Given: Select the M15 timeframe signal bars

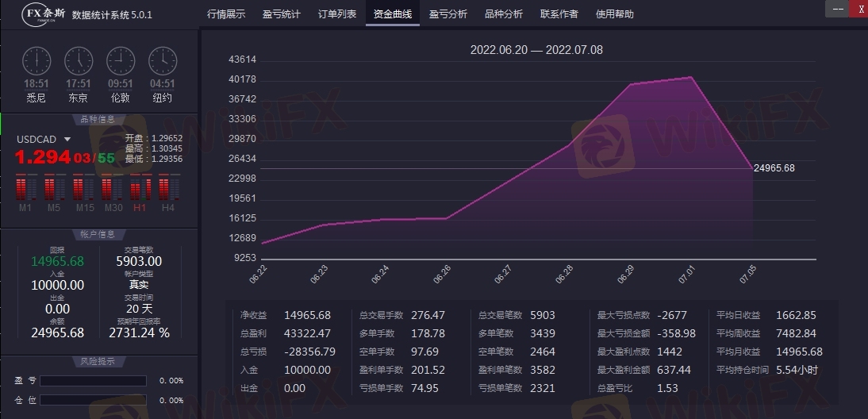Looking at the screenshot, I should pyautogui.click(x=83, y=188).
